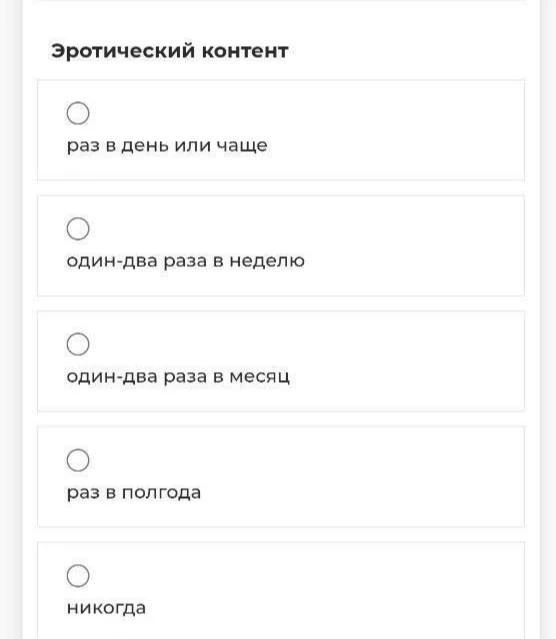Choose the "один-два раза в неделю" radio circle

pos(78,229)
